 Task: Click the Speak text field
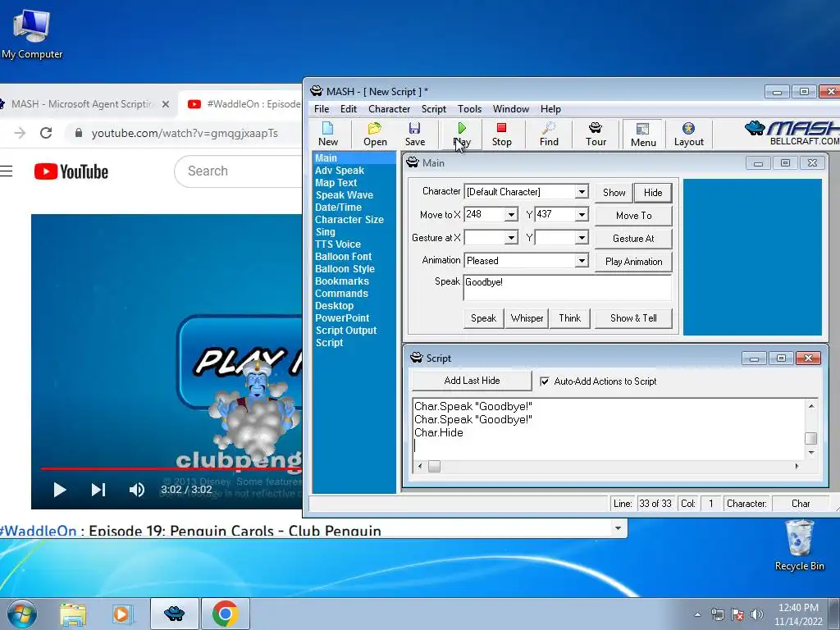click(567, 288)
